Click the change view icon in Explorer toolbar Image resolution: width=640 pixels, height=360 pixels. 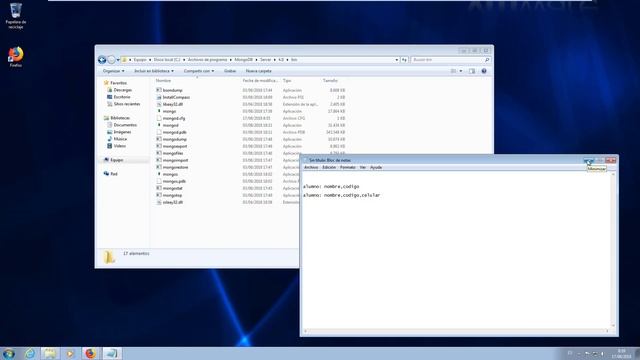[x=453, y=71]
